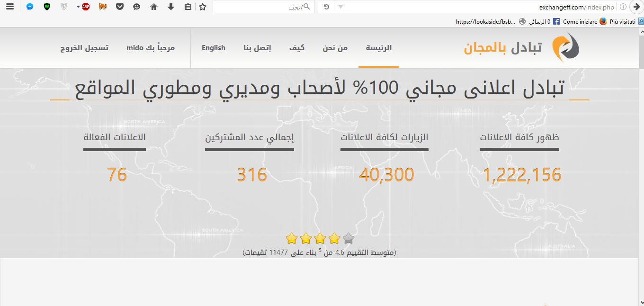This screenshot has width=644, height=306.
Task: Click the smiley face extension icon
Action: coord(136,7)
